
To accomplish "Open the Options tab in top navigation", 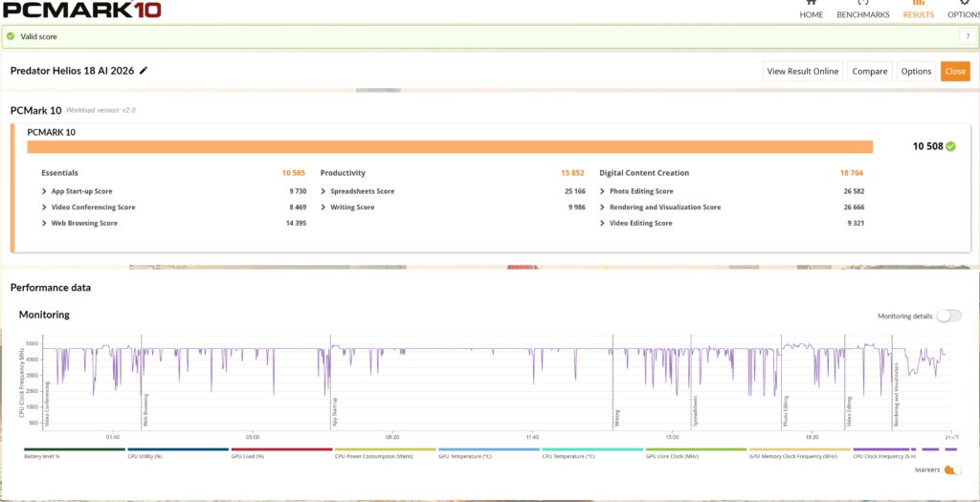I will point(963,10).
